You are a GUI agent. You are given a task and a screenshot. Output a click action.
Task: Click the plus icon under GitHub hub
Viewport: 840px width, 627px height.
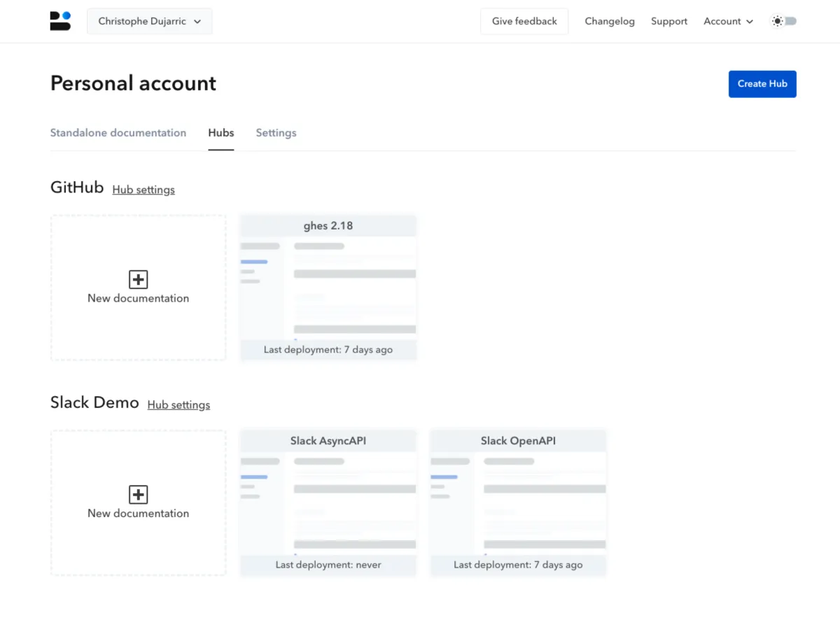(138, 279)
